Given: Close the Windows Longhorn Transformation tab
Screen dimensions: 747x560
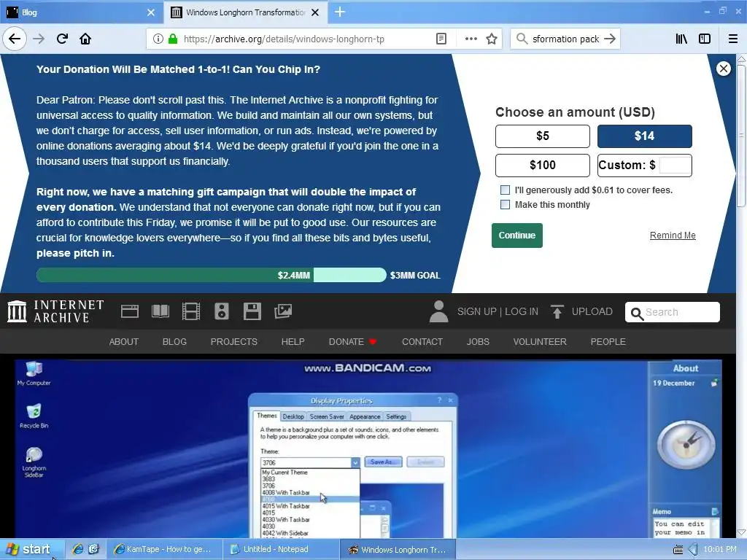Looking at the screenshot, I should 315,12.
